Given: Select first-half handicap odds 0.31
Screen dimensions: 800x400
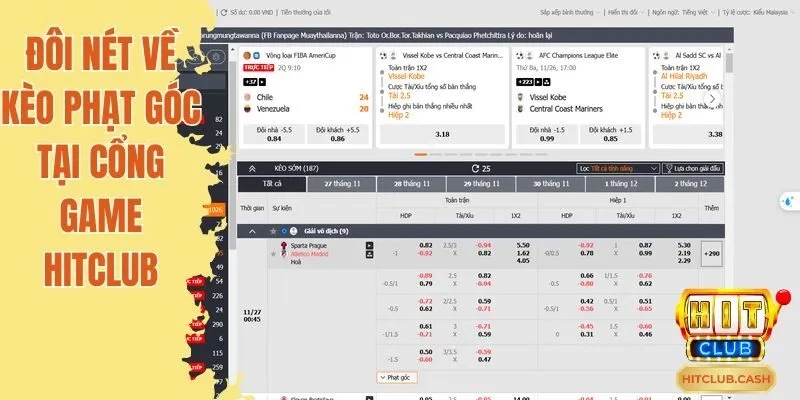Looking at the screenshot, I should [586, 334].
